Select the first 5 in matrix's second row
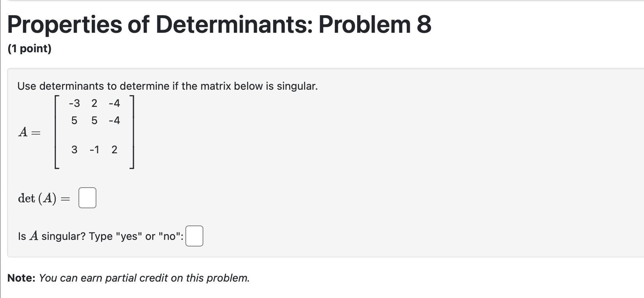This screenshot has width=644, height=298. coord(74,121)
